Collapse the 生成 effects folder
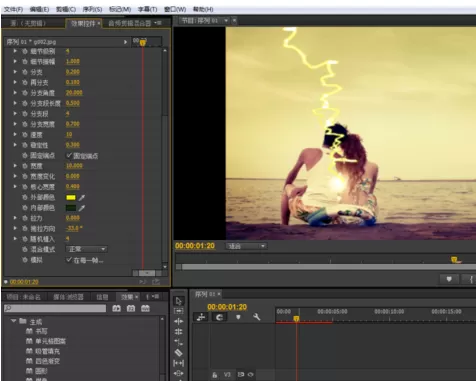476x381 pixels. [14, 321]
